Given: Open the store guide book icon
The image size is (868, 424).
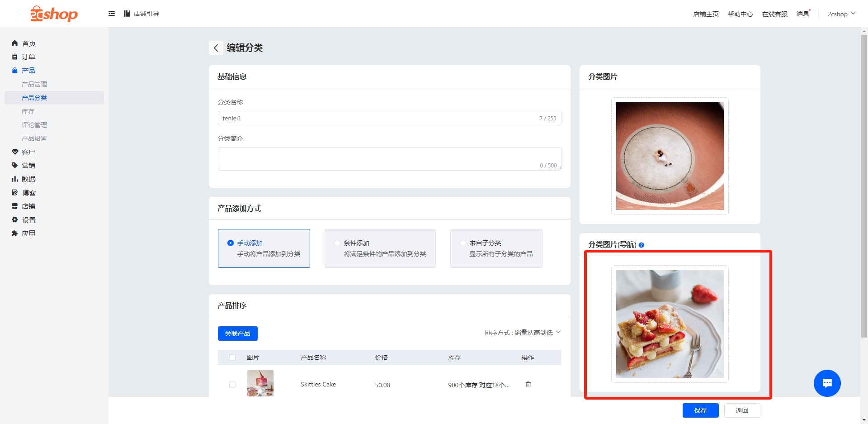Looking at the screenshot, I should 127,14.
